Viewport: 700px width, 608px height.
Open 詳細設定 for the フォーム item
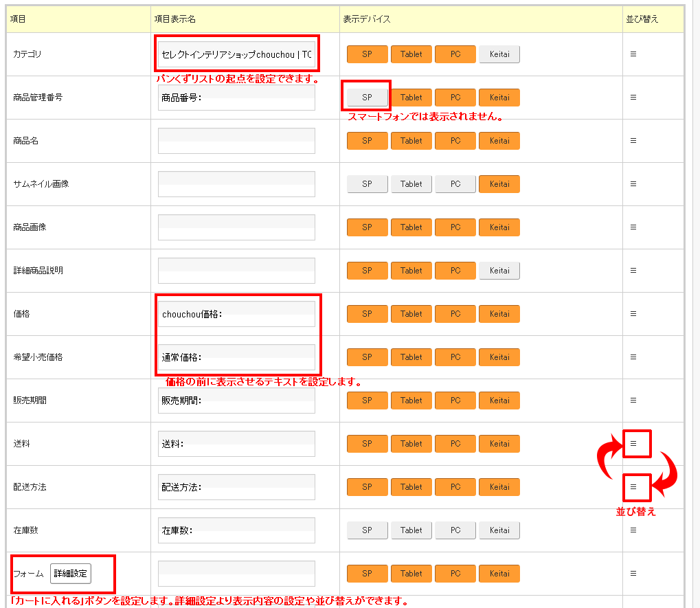[x=71, y=573]
